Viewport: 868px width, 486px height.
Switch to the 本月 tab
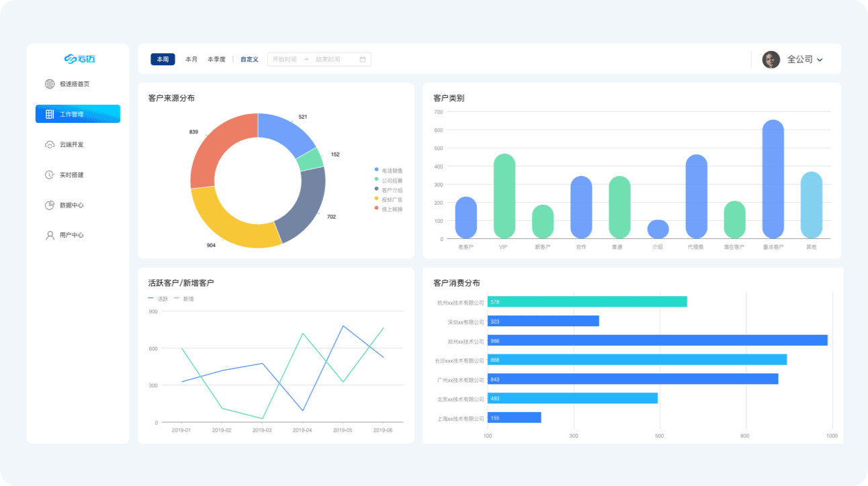pos(191,60)
